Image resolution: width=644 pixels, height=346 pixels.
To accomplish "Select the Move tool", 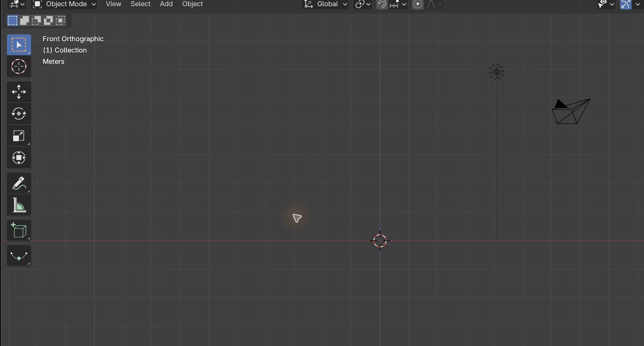I will [19, 92].
